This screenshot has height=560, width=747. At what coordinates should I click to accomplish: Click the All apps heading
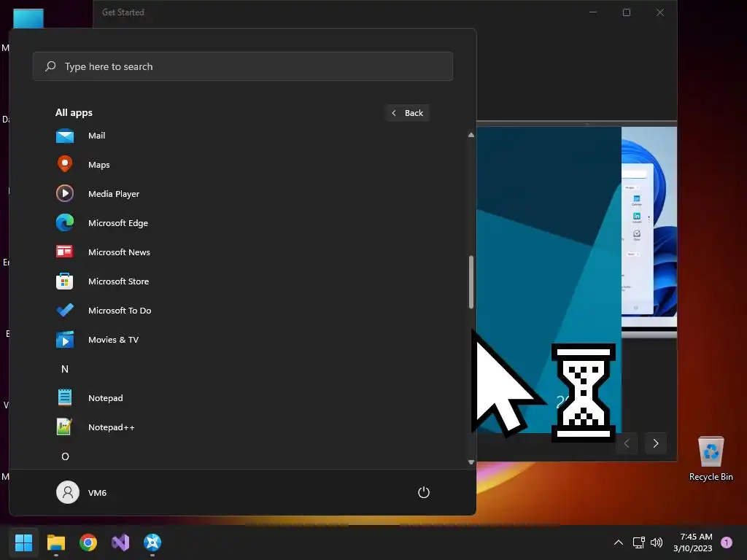pos(74,113)
